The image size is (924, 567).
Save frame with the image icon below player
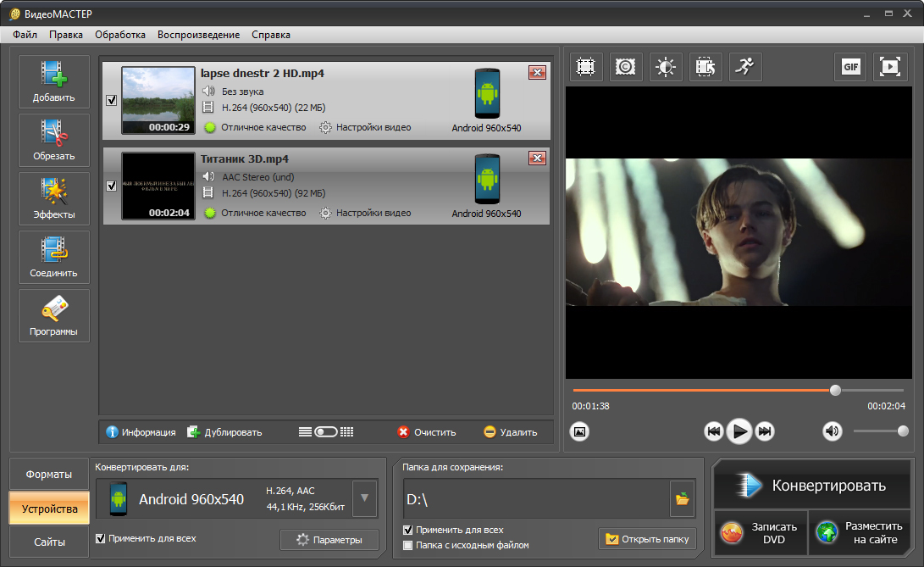pyautogui.click(x=580, y=432)
